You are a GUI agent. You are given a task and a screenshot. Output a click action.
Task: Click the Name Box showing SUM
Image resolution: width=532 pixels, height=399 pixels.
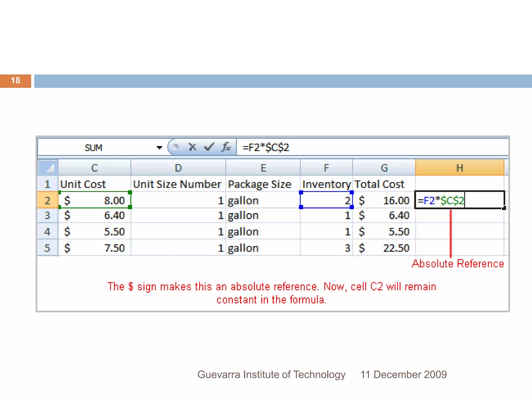(x=94, y=148)
